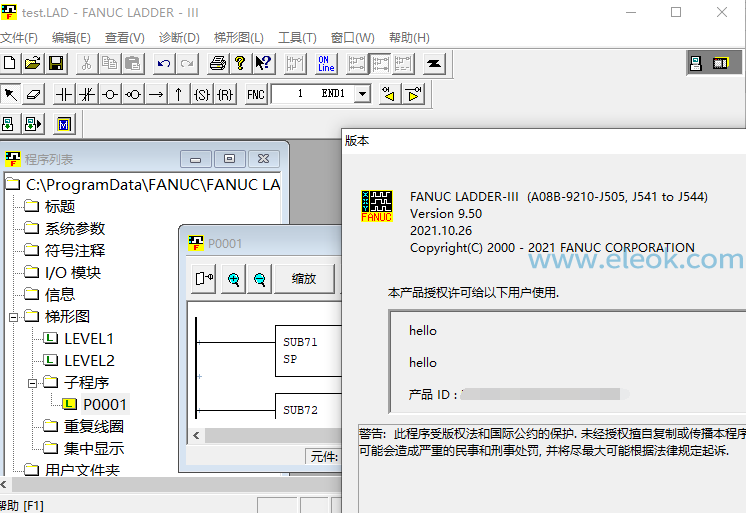Select the coil output tool
This screenshot has height=513, width=746.
(110, 94)
